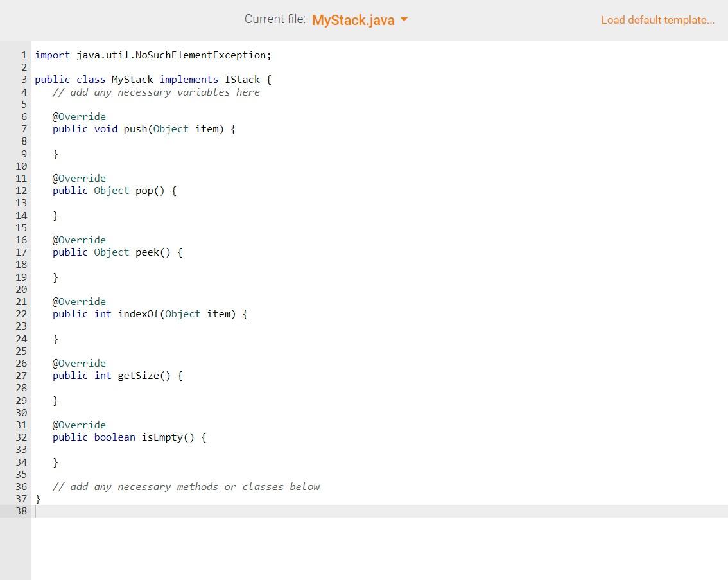The width and height of the screenshot is (728, 580).
Task: Click the add any necessary methods comment
Action: 185,486
